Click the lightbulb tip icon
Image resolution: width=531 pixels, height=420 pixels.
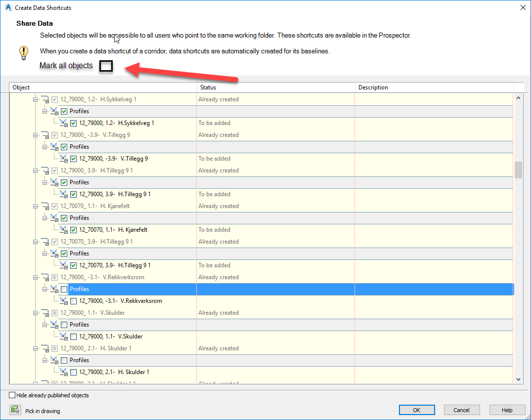point(24,53)
